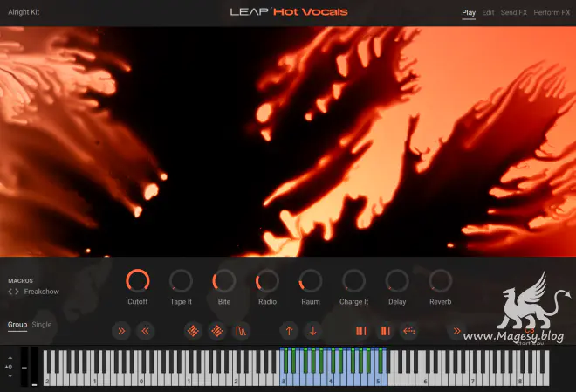Select previous macro preset with left chevron
The height and width of the screenshot is (392, 576).
click(x=10, y=292)
